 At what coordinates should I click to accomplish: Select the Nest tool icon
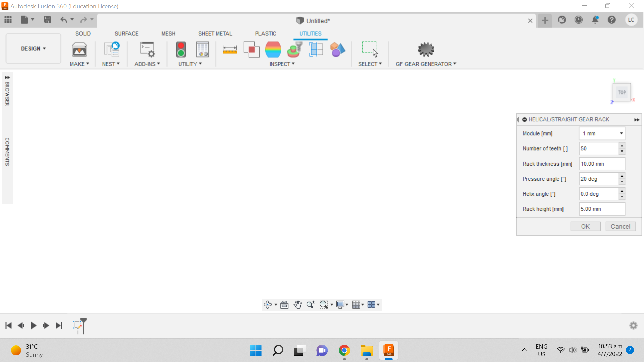111,49
